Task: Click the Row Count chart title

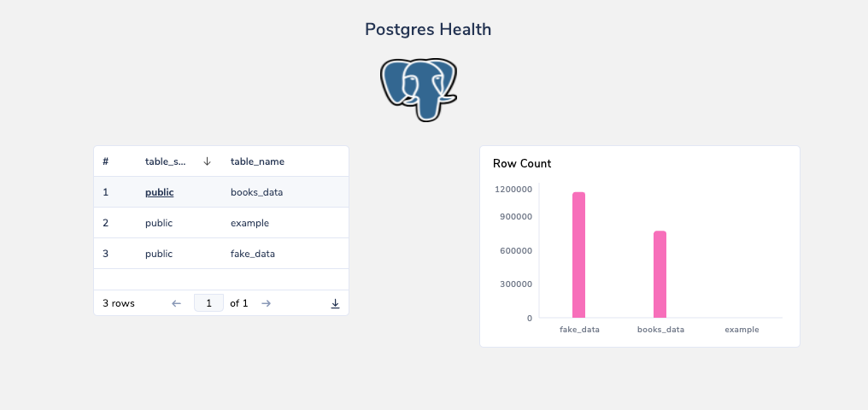Action: (x=522, y=163)
